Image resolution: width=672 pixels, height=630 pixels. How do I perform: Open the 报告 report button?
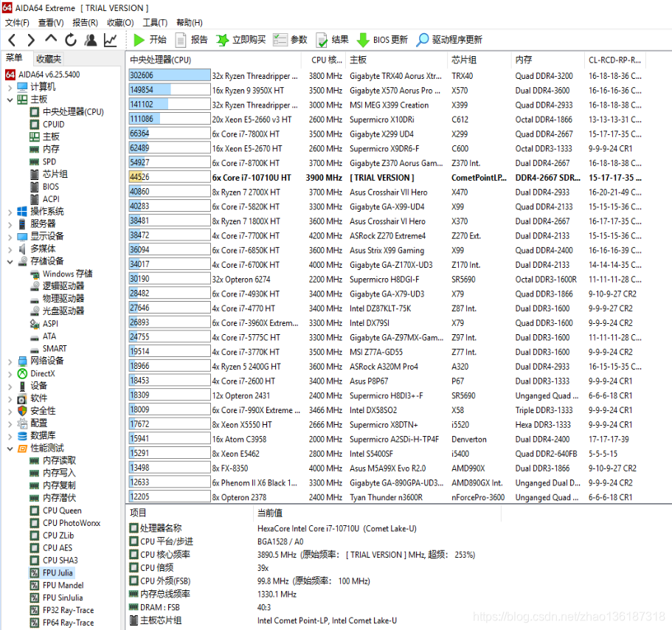point(192,40)
